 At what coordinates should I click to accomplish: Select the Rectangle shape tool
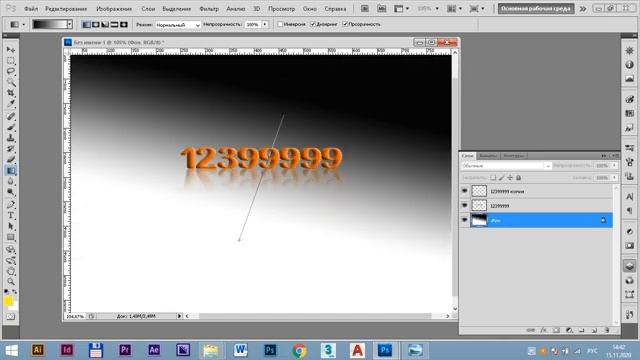point(11,237)
